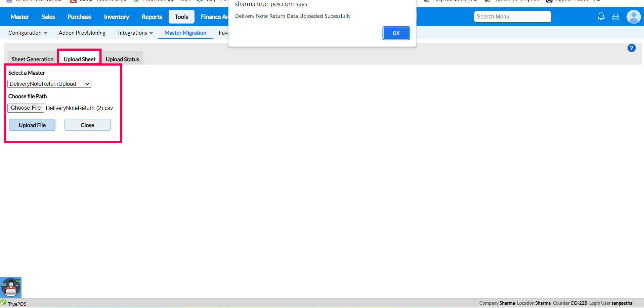The image size is (644, 308).
Task: Select the Tools menu
Action: pos(181,17)
